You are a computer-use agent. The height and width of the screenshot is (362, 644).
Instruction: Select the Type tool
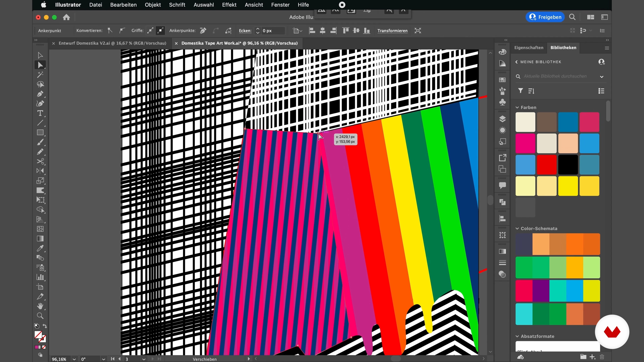coord(40,113)
